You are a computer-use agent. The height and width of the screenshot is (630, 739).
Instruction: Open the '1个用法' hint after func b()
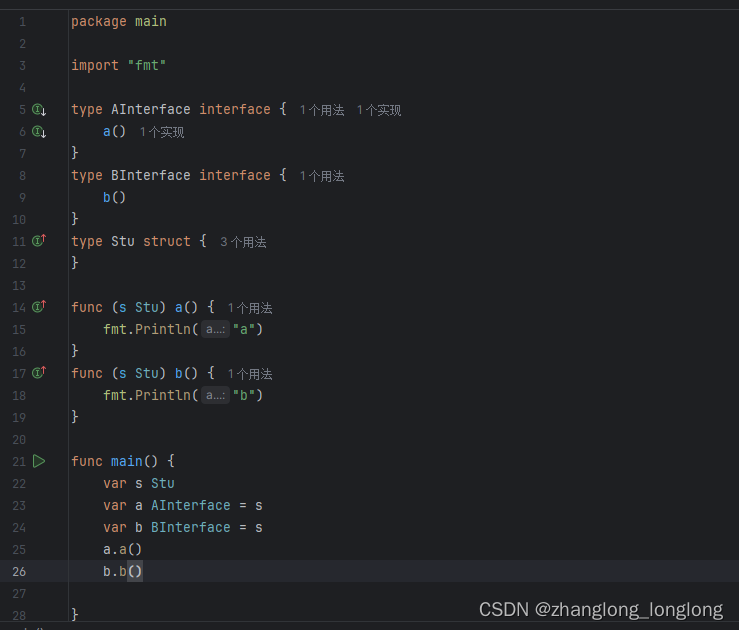coord(250,374)
